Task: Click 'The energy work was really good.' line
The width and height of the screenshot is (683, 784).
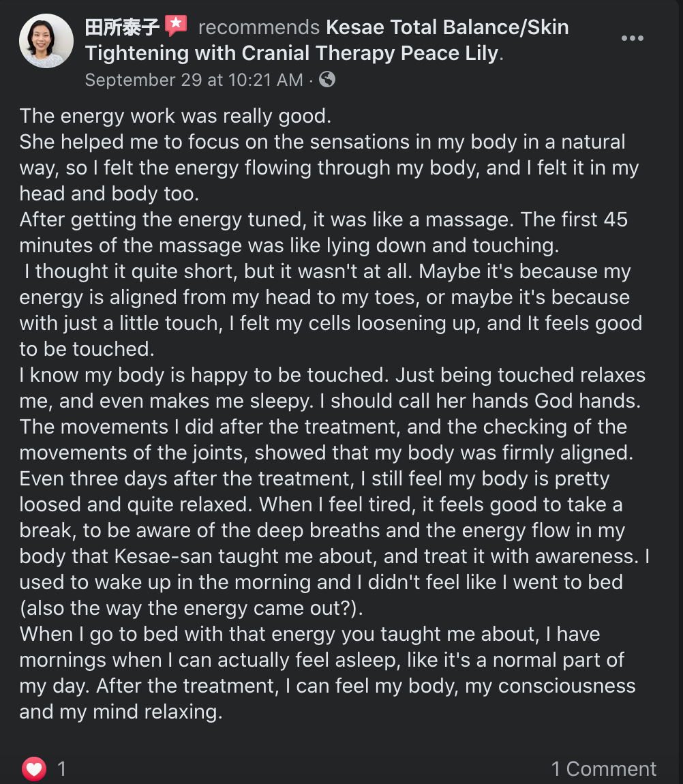Action: pos(175,116)
